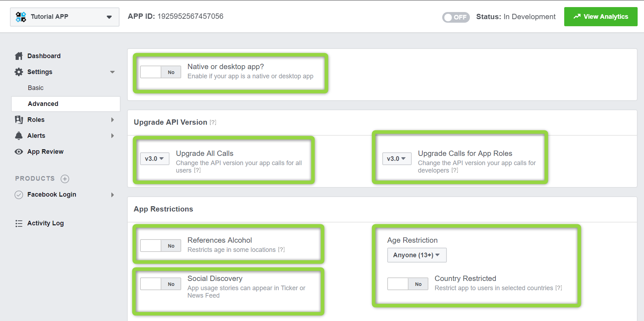Click the App Restrictions heading
This screenshot has height=321, width=644.
(x=163, y=209)
